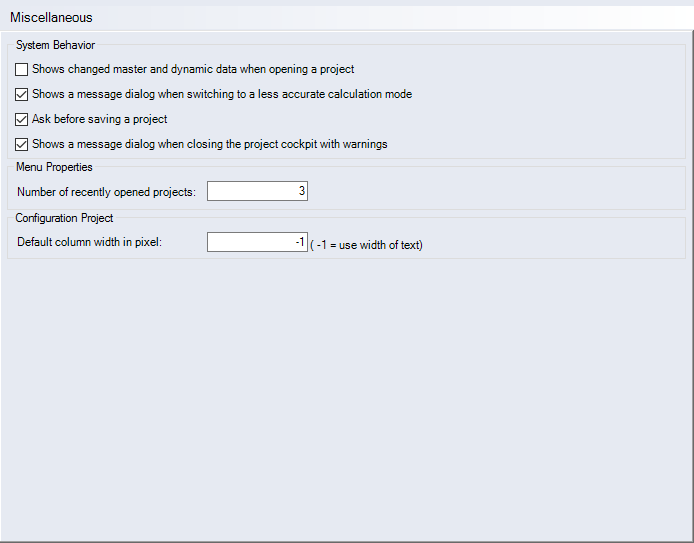The height and width of the screenshot is (543, 694).
Task: Disable the 'Ask before saving a project' checkbox
Action: tap(22, 119)
